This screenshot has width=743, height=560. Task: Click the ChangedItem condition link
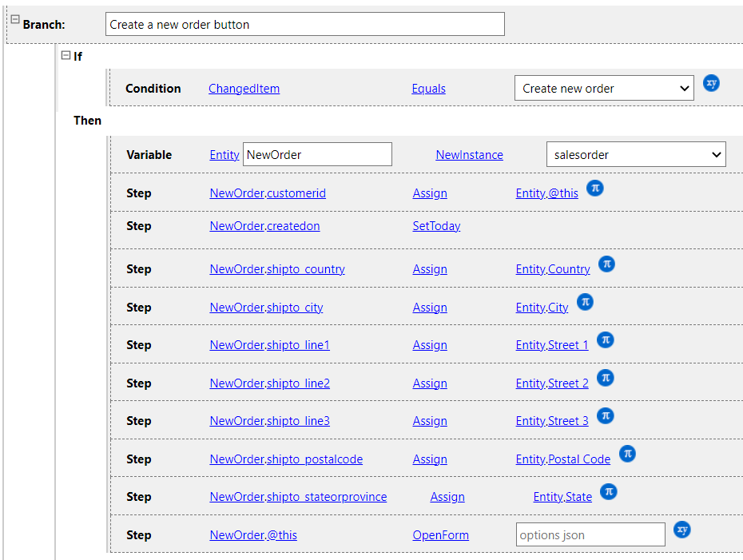click(244, 89)
